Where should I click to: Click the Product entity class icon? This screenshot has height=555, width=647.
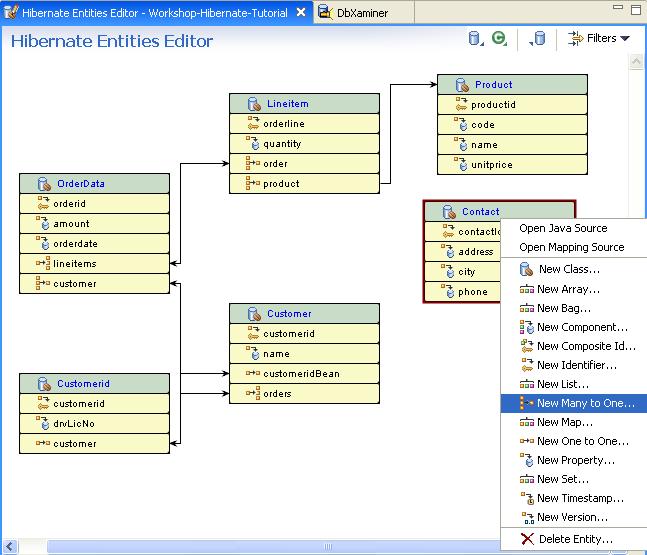(462, 85)
